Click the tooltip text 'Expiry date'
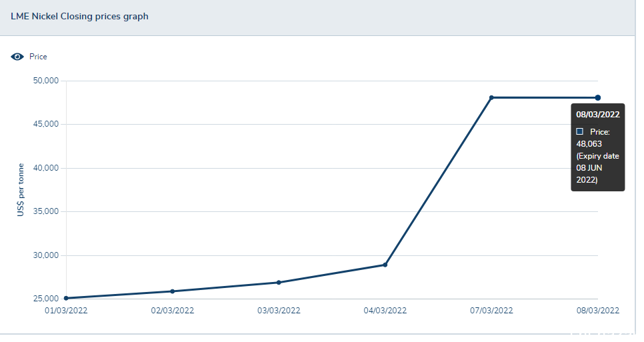This screenshot has height=342, width=644. point(599,156)
